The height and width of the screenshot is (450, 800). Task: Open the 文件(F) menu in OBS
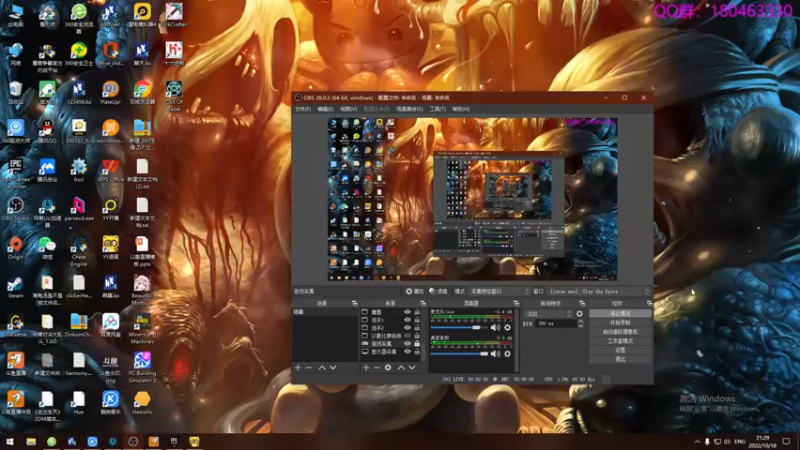303,109
